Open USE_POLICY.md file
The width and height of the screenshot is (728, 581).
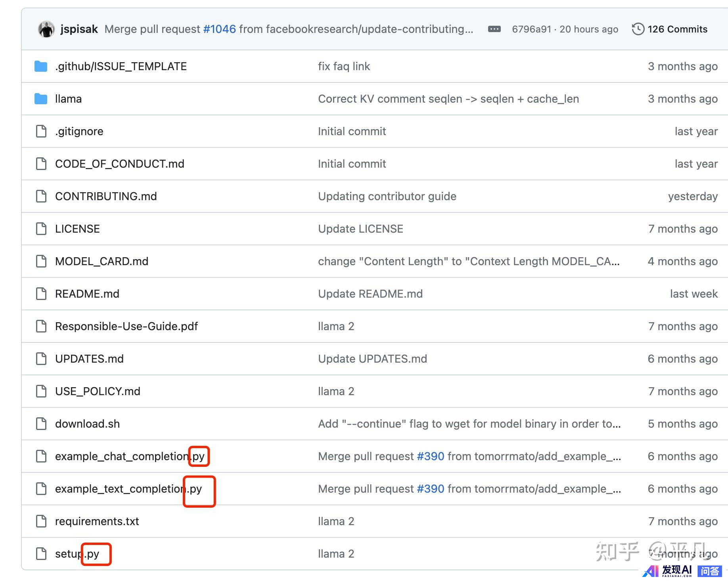pos(98,391)
